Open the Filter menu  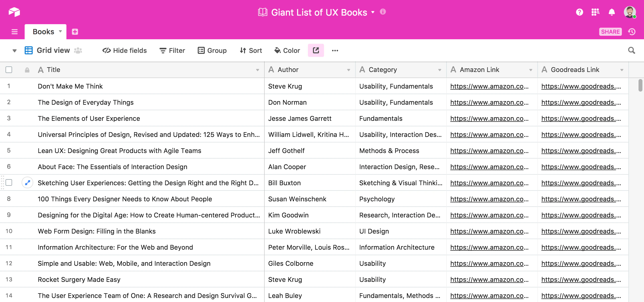(172, 50)
